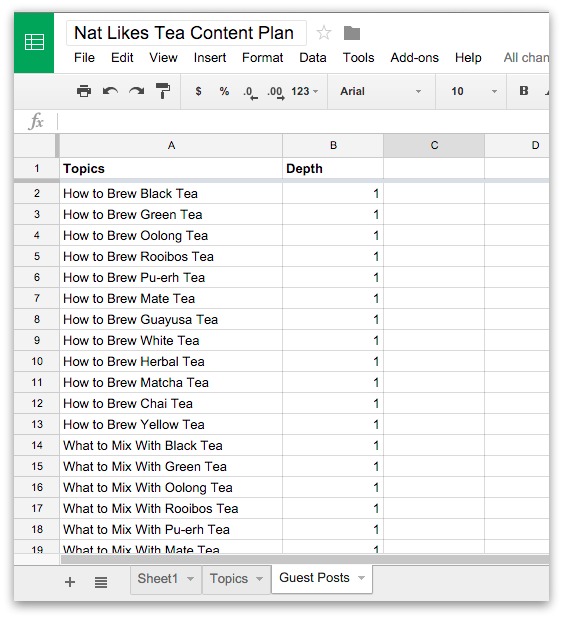
Task: Open the Insert menu
Action: tap(210, 58)
